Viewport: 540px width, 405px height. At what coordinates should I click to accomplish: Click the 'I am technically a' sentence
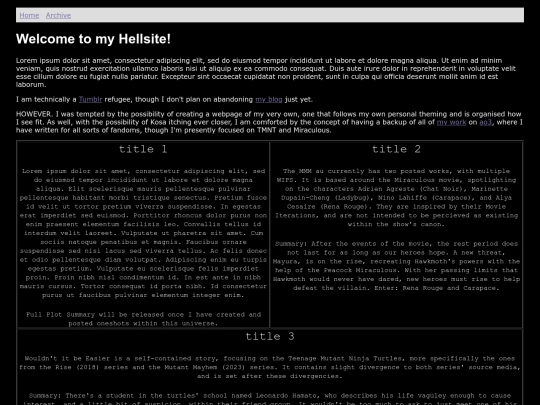164,100
